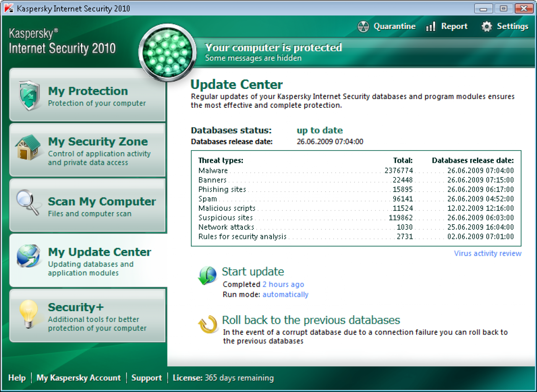Click the Support link
This screenshot has width=537, height=392.
(146, 378)
